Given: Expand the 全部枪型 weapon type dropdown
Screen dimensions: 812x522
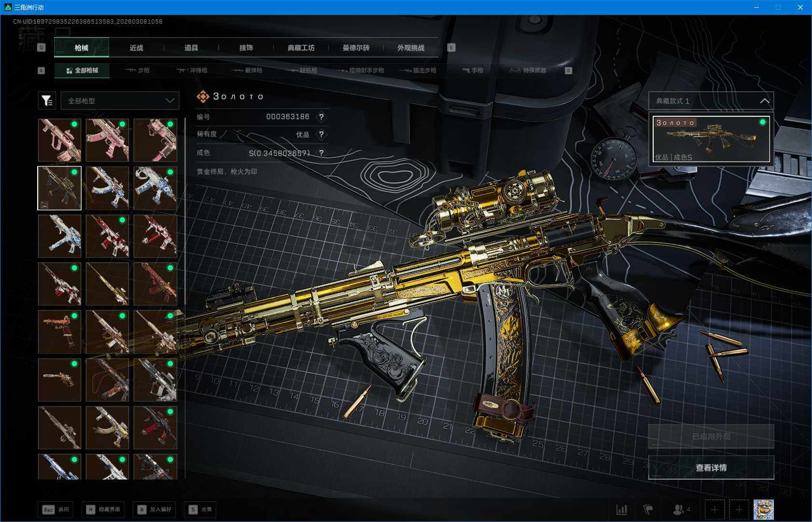Looking at the screenshot, I should pos(120,100).
